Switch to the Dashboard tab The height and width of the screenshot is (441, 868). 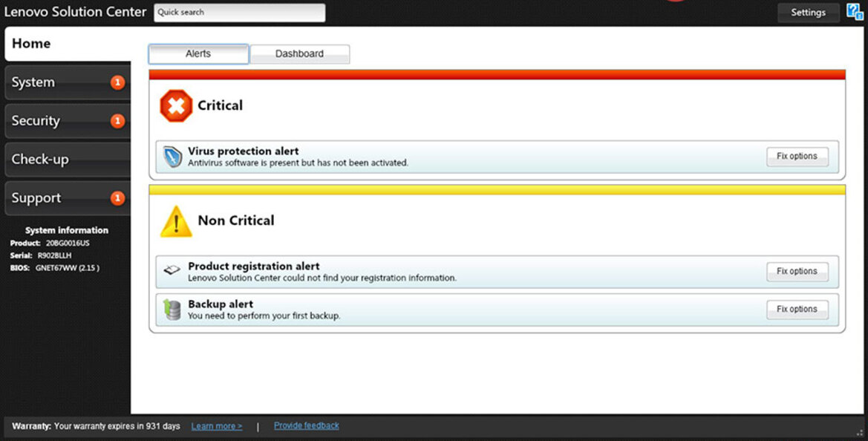(299, 54)
